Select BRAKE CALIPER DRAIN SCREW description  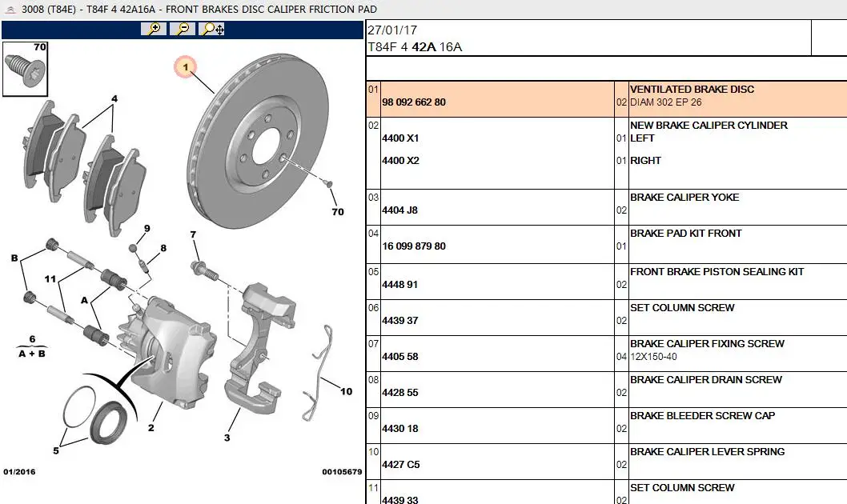point(706,379)
